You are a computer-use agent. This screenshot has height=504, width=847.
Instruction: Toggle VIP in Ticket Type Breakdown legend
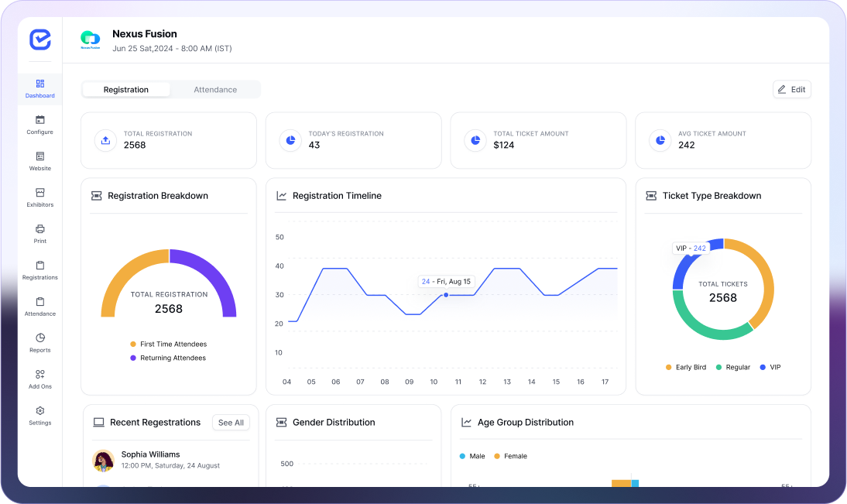coord(770,367)
